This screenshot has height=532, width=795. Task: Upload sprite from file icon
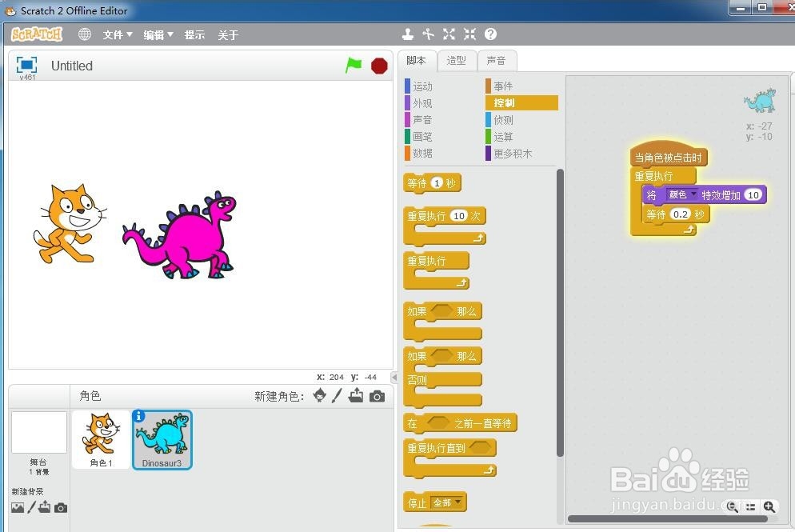[x=356, y=395]
